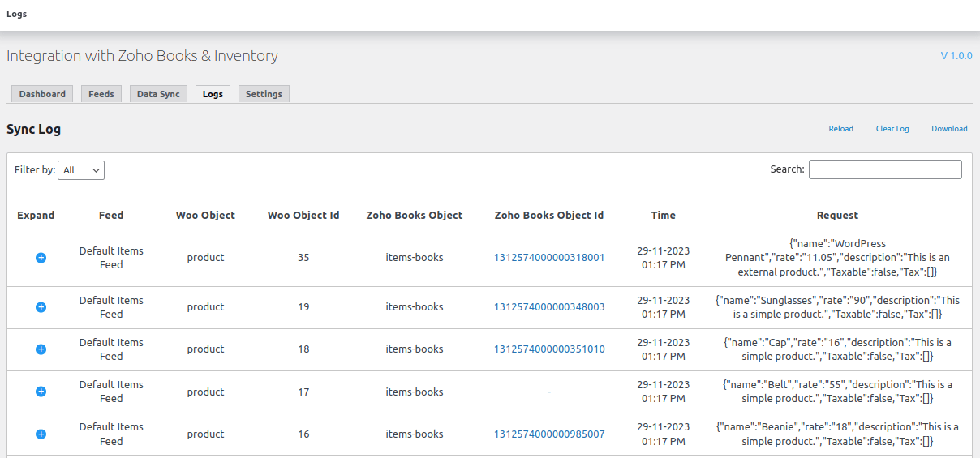Image resolution: width=980 pixels, height=458 pixels.
Task: Click plus icon for Beanie row
Action: (x=41, y=434)
